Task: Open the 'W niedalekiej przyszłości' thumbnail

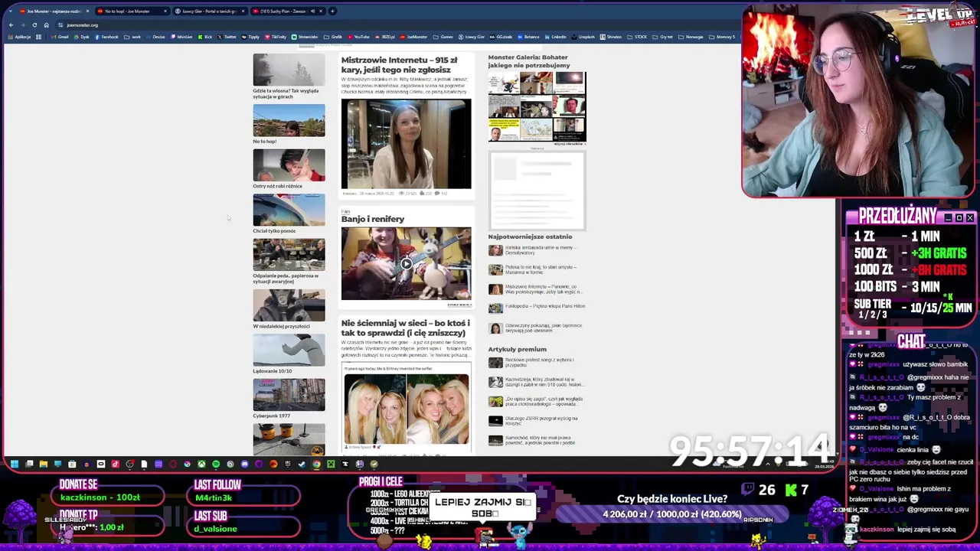Action: pyautogui.click(x=289, y=305)
